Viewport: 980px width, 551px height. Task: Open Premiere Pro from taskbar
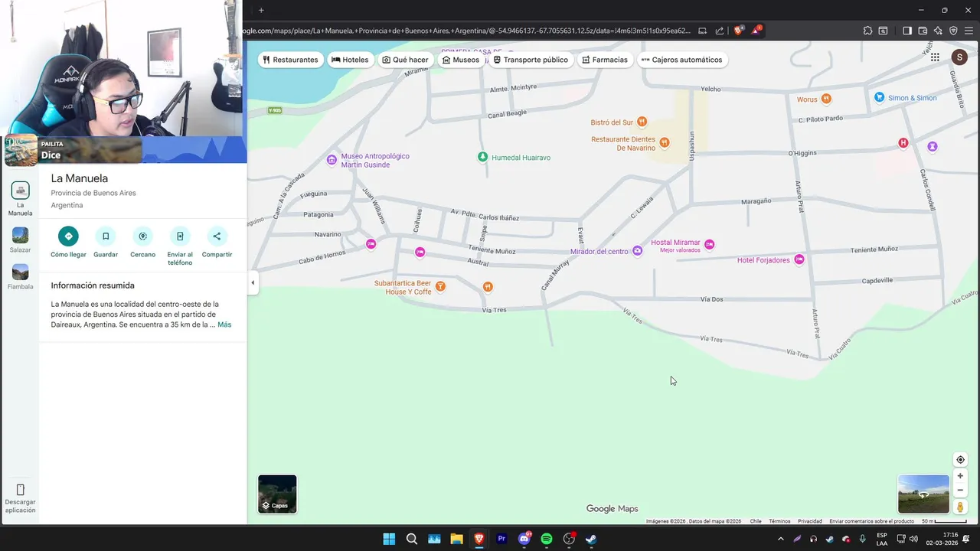[501, 539]
